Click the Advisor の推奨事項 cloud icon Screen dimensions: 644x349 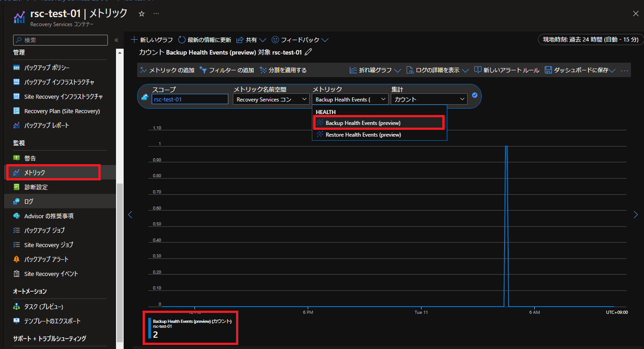pos(16,216)
